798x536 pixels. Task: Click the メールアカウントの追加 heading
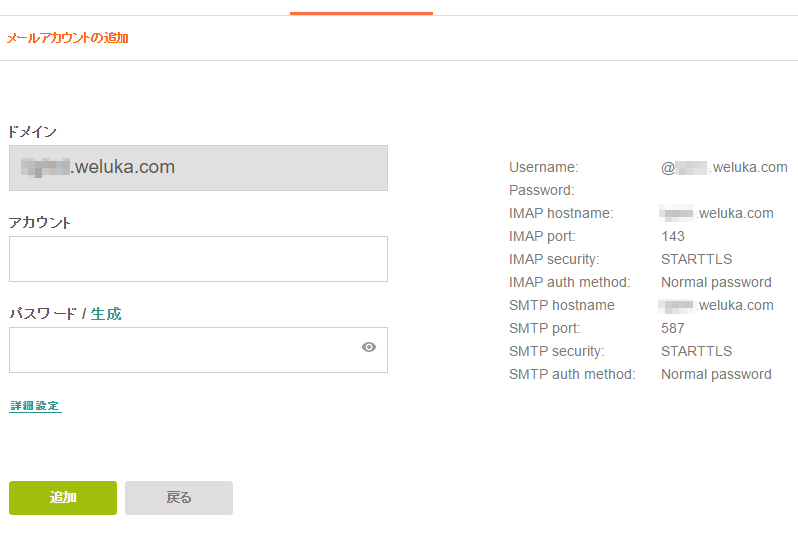click(67, 38)
